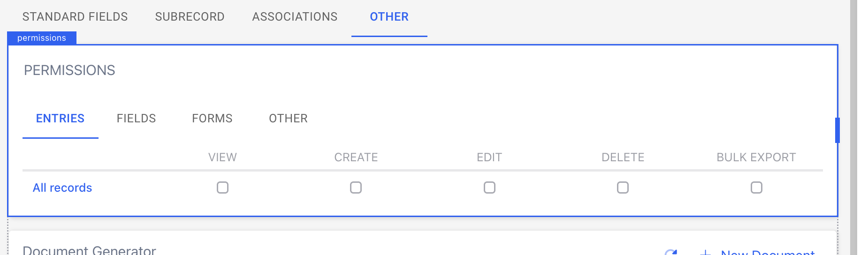Image resolution: width=868 pixels, height=255 pixels.
Task: Click the plus icon for New Document
Action: point(705,253)
